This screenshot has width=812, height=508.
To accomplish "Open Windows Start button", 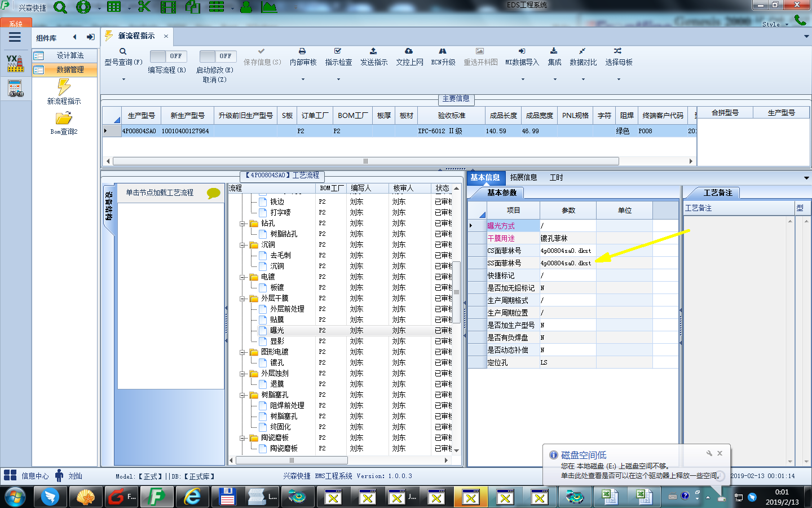I will coord(15,497).
